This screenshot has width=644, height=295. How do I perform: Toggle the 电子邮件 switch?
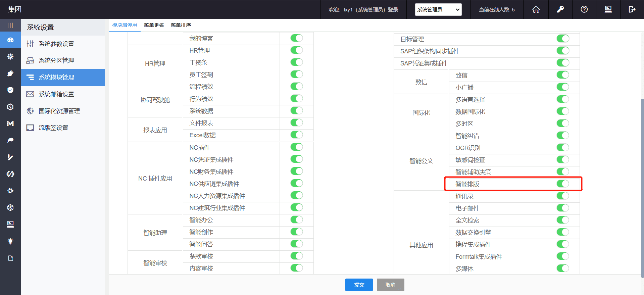[563, 208]
